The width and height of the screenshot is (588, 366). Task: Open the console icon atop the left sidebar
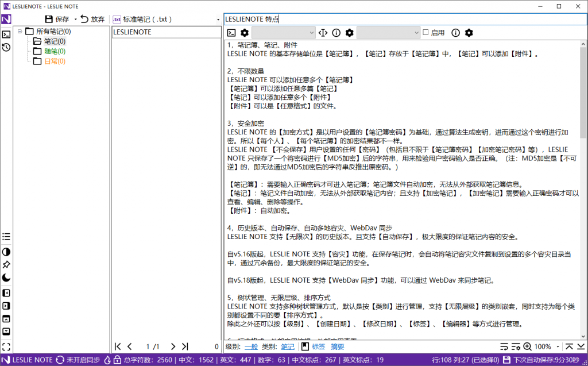[x=6, y=34]
